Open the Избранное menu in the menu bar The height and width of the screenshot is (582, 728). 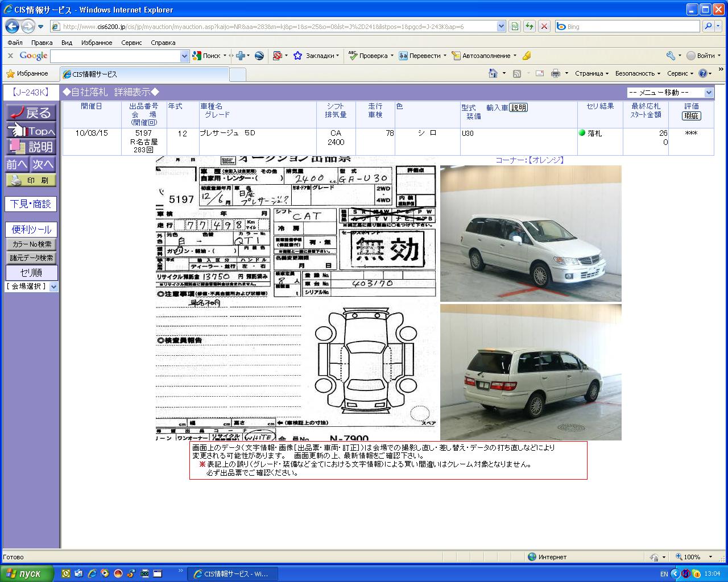coord(97,43)
